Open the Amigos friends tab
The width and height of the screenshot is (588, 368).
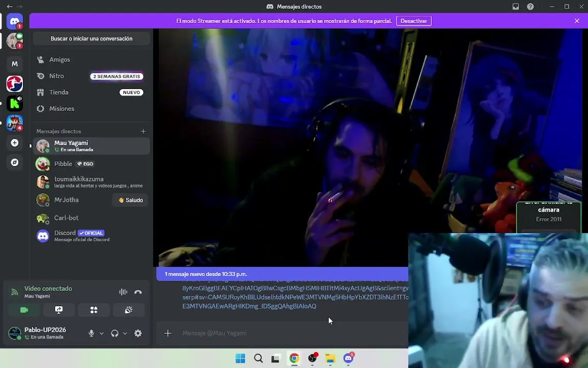(x=91, y=59)
